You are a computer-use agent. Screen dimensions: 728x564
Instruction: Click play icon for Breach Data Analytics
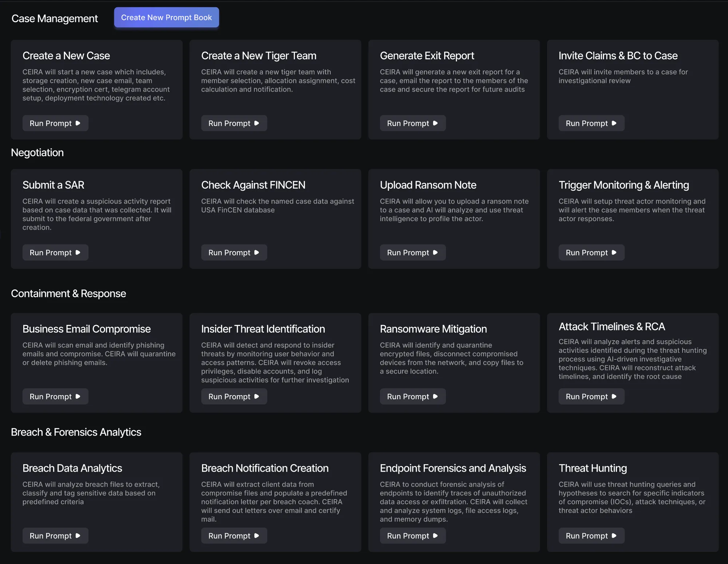pos(78,536)
